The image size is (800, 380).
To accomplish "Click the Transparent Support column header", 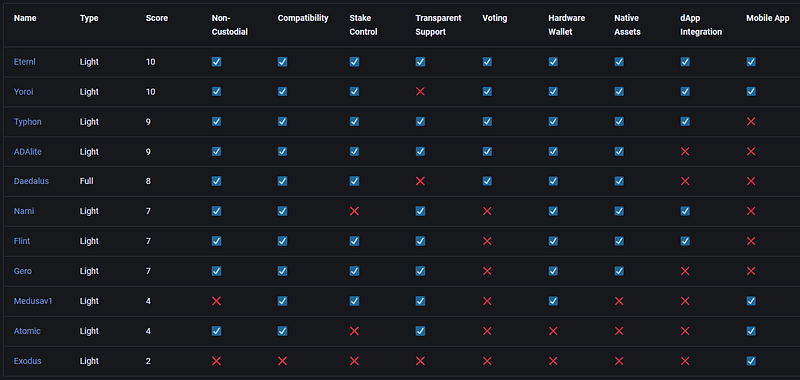I will (438, 25).
